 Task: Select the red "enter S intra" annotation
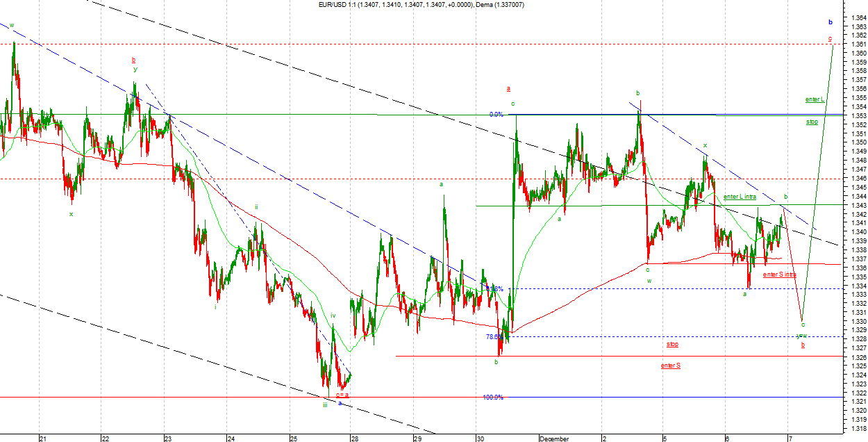[780, 275]
